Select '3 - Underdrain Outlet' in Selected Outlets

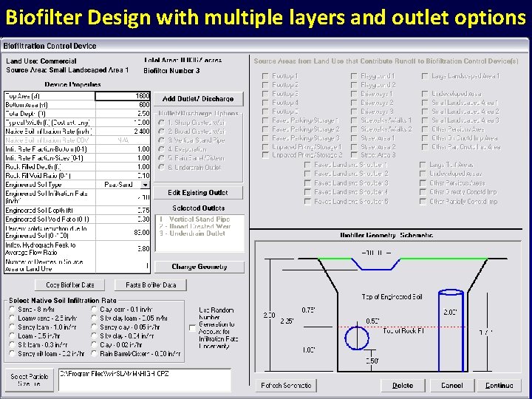click(192, 233)
